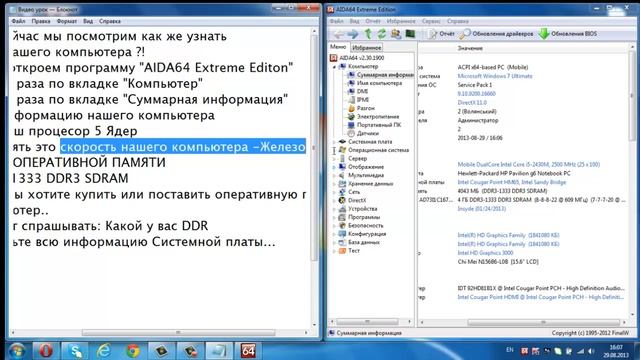Click the AIDA64 taskbar icon

point(248,351)
